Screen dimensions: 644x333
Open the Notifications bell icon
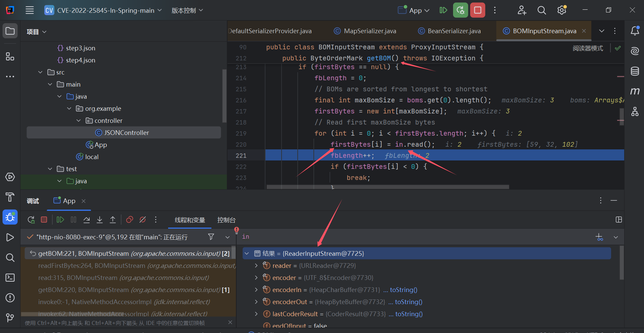click(635, 31)
